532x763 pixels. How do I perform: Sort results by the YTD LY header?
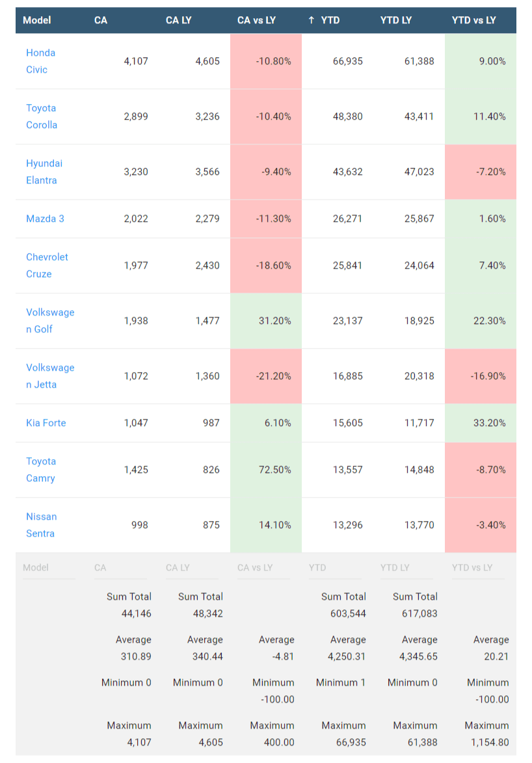click(395, 20)
